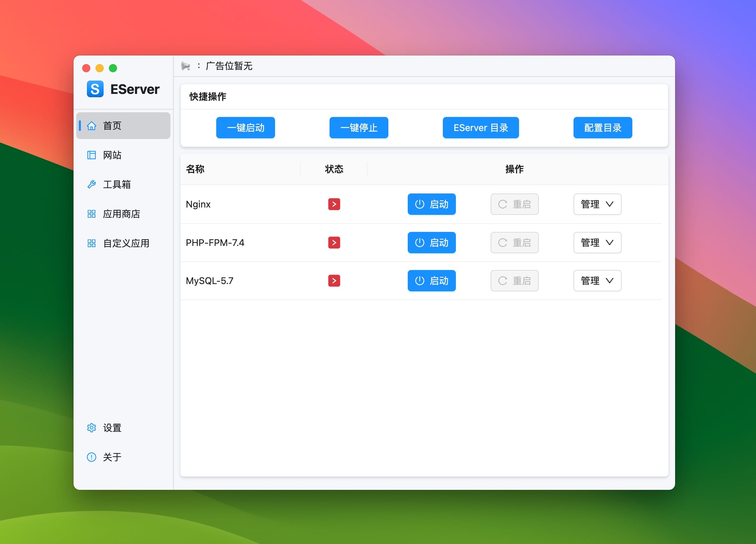Click the EServer logo icon
The width and height of the screenshot is (756, 544).
(95, 89)
